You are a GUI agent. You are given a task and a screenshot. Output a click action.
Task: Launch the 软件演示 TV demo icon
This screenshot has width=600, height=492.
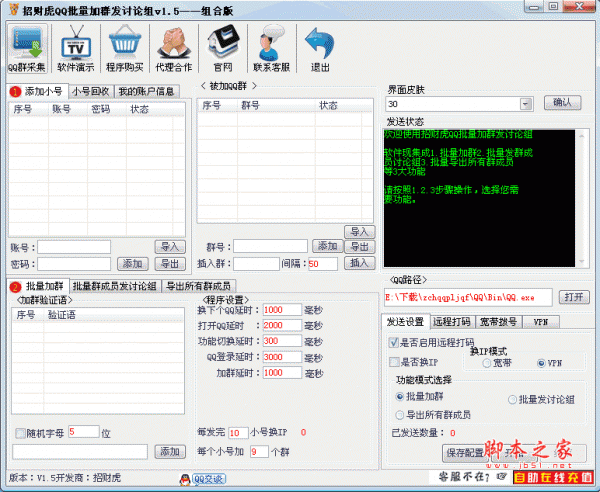click(75, 49)
